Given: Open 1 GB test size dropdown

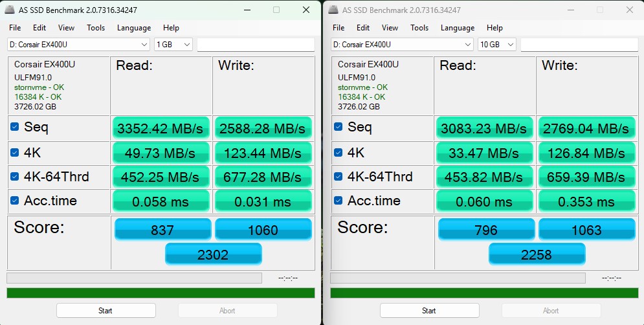Looking at the screenshot, I should click(173, 45).
